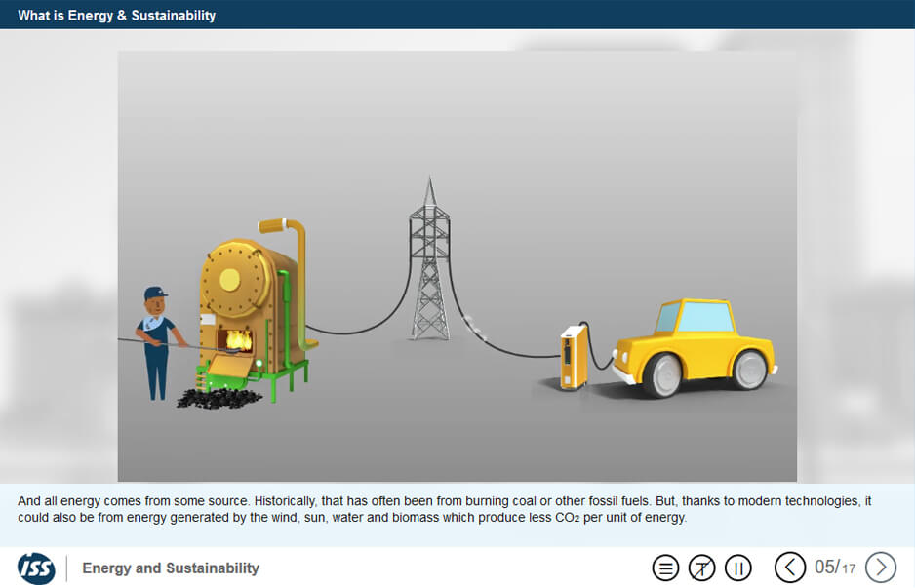Click the pile of coal
The image size is (915, 588).
coord(219,397)
